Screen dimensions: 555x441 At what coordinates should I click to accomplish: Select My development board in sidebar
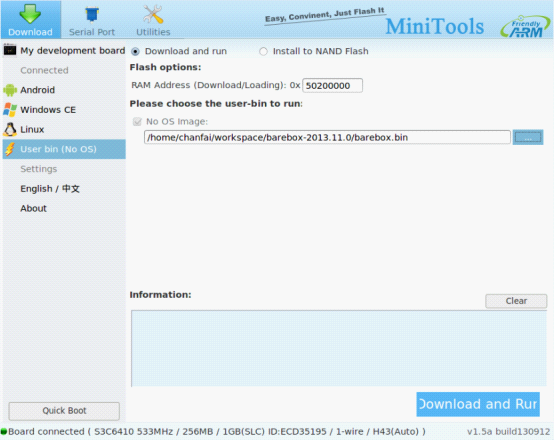point(64,51)
